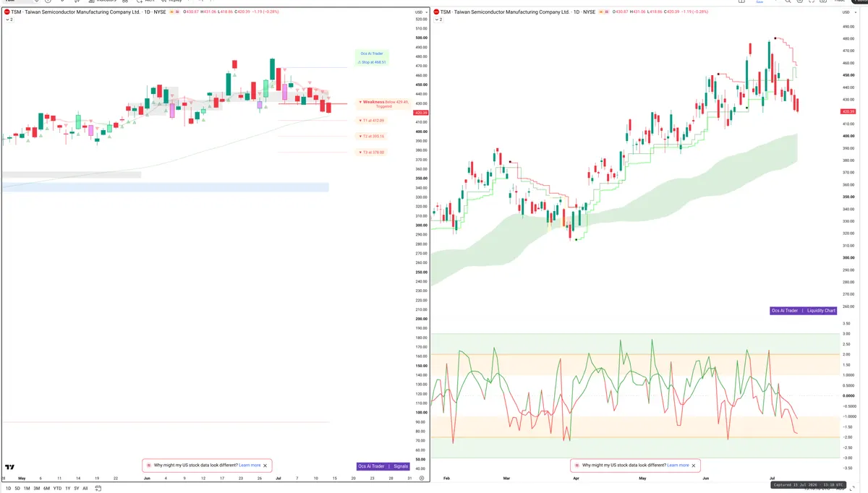This screenshot has height=493, width=868.
Task: Click the right chart's 420.39 price tag
Action: coord(848,112)
